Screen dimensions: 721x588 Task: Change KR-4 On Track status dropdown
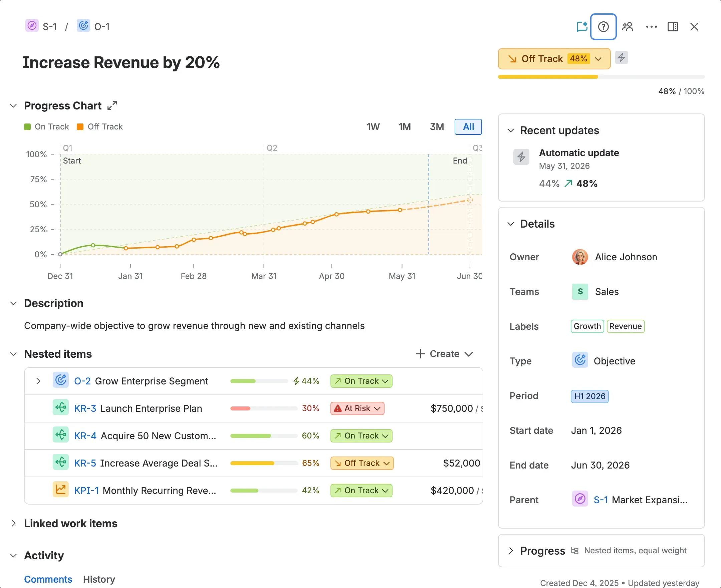(361, 435)
